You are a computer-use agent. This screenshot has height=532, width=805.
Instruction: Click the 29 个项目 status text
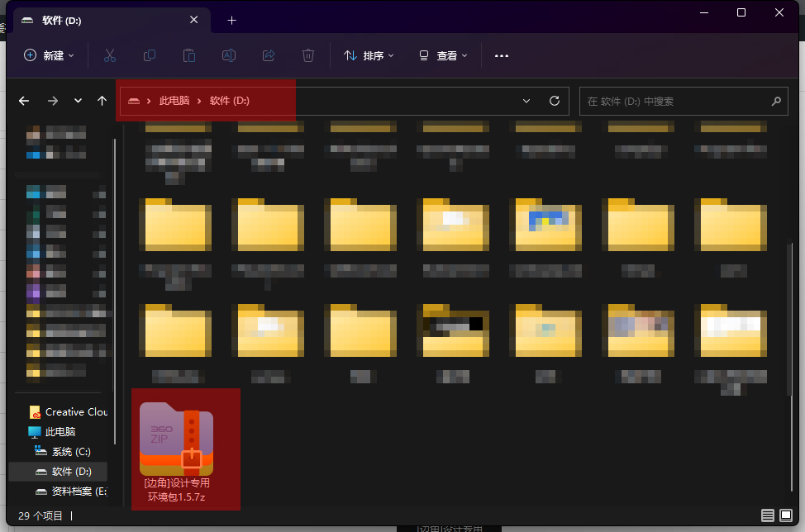(40, 515)
